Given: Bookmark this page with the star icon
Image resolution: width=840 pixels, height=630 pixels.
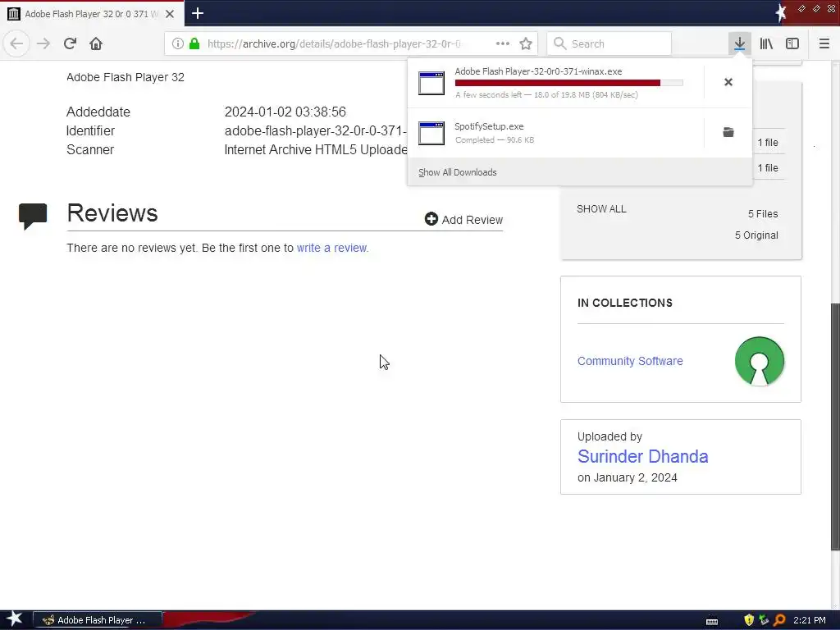Looking at the screenshot, I should 526,43.
